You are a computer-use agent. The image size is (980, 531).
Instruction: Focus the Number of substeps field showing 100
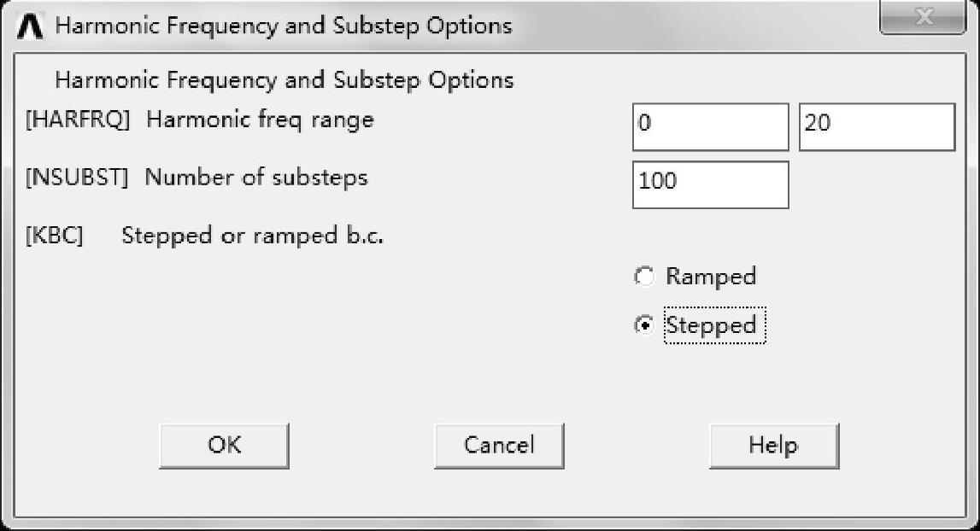[710, 184]
